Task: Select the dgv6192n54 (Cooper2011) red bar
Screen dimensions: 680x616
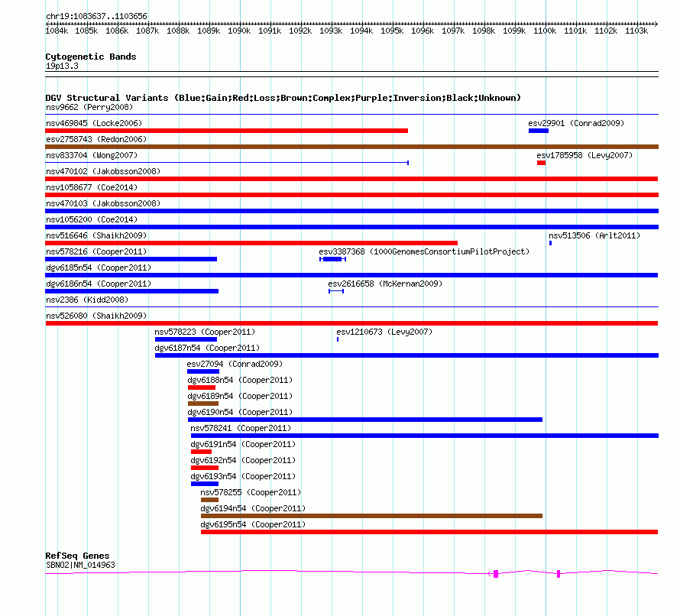Action: [x=205, y=468]
